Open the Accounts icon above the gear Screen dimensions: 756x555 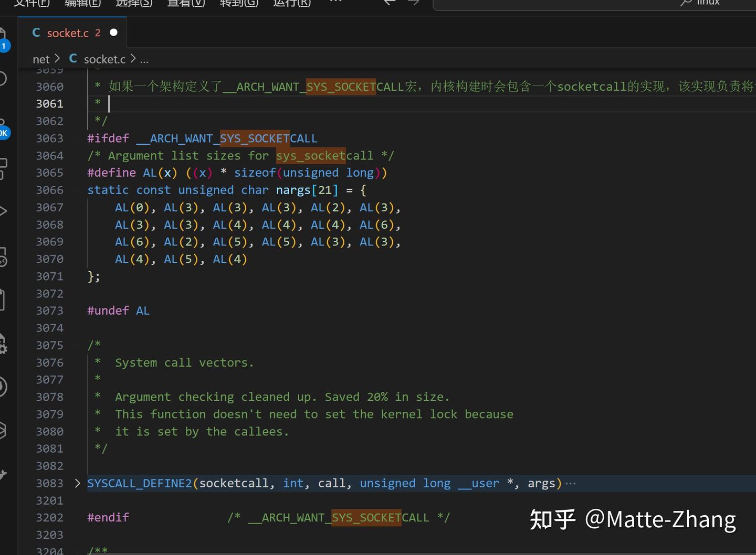point(4,387)
